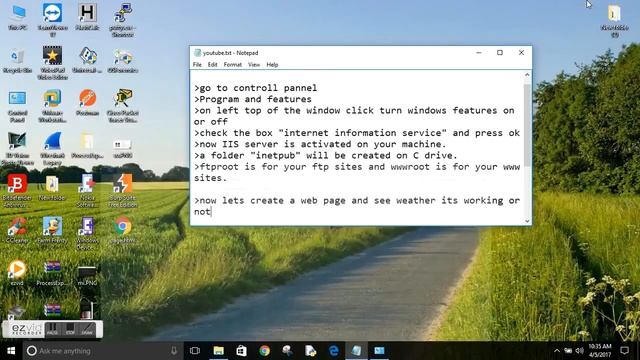The image size is (640, 360).
Task: Stop the ezvid recording
Action: [70, 329]
